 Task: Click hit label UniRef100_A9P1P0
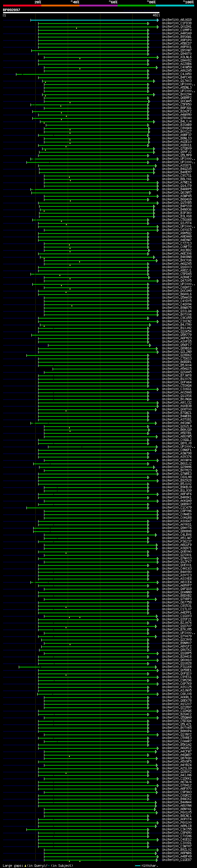click(177, 40)
